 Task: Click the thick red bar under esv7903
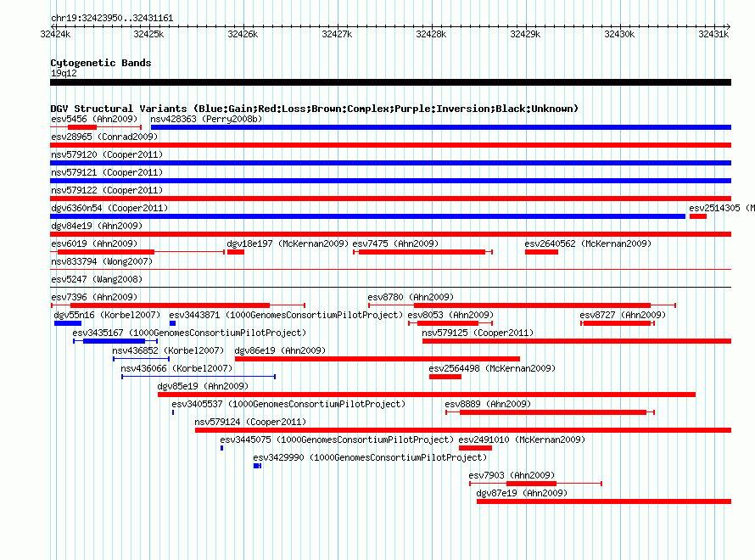tap(532, 484)
